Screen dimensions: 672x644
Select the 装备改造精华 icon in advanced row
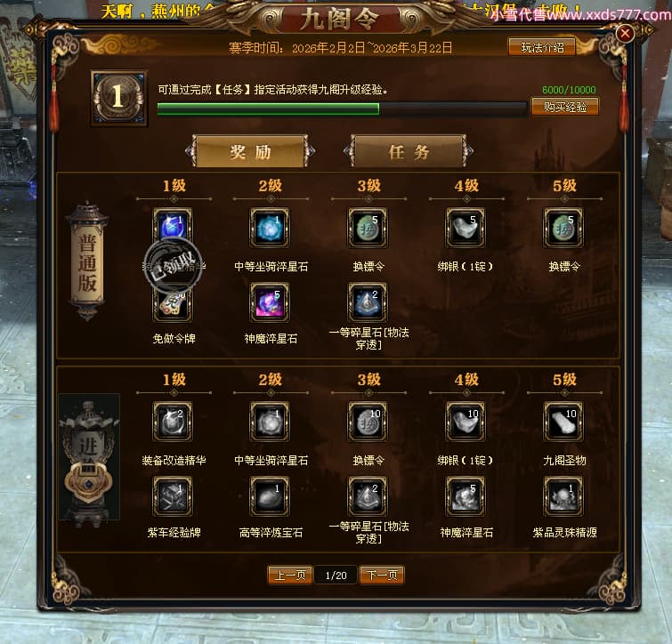coord(173,422)
